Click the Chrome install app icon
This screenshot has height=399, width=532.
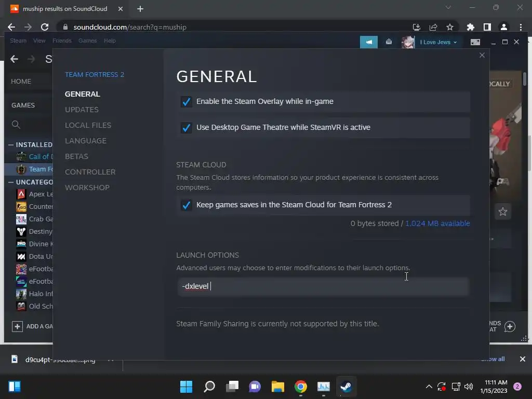[416, 27]
